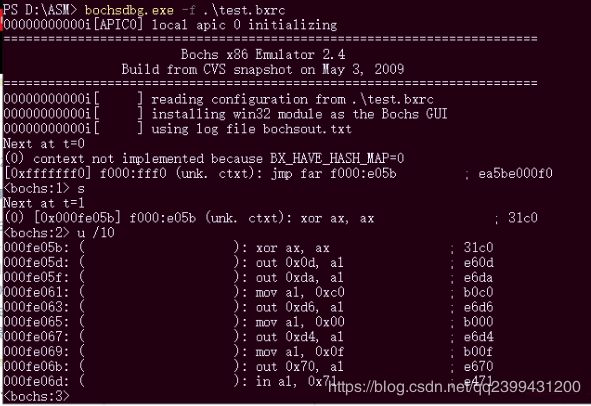
Task: Click the 'Next at t=1' line
Action: [x=44, y=204]
